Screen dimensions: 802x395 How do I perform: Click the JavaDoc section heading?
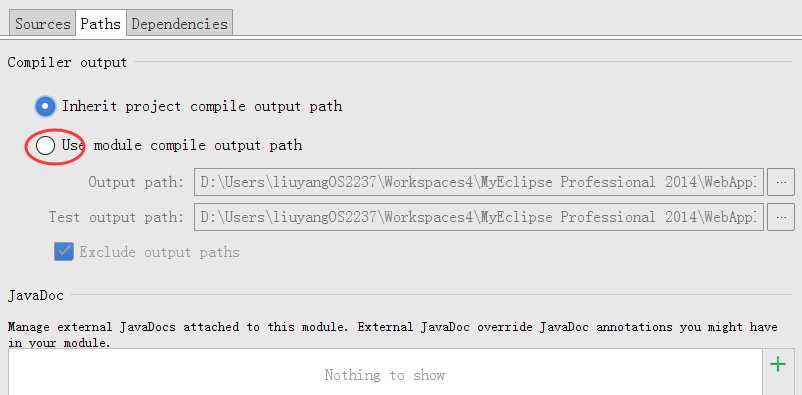pyautogui.click(x=36, y=296)
